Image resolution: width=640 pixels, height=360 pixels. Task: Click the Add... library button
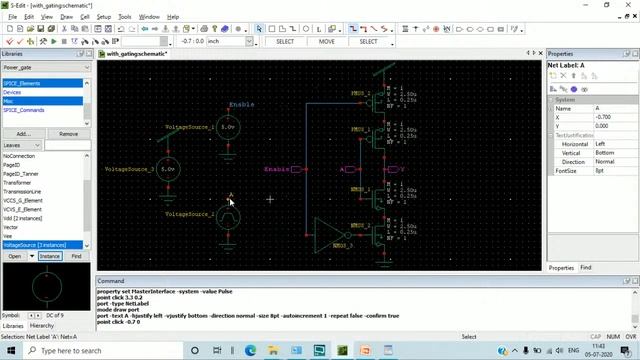tap(24, 134)
